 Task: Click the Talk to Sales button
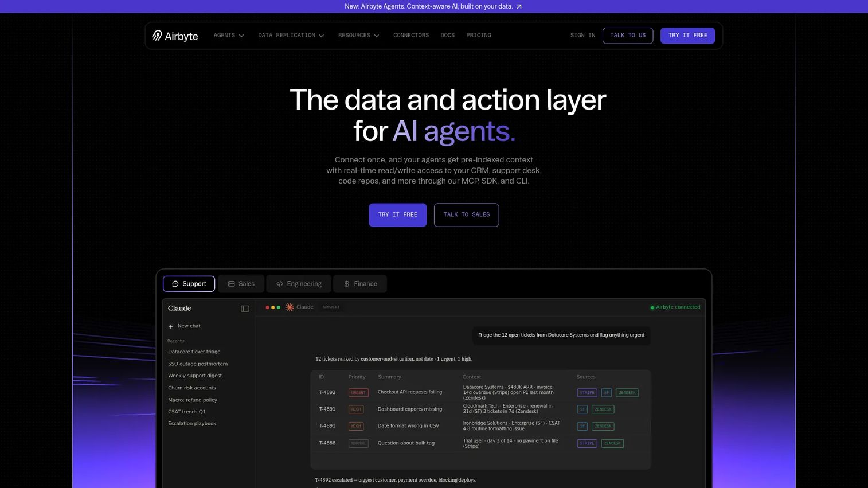click(467, 215)
